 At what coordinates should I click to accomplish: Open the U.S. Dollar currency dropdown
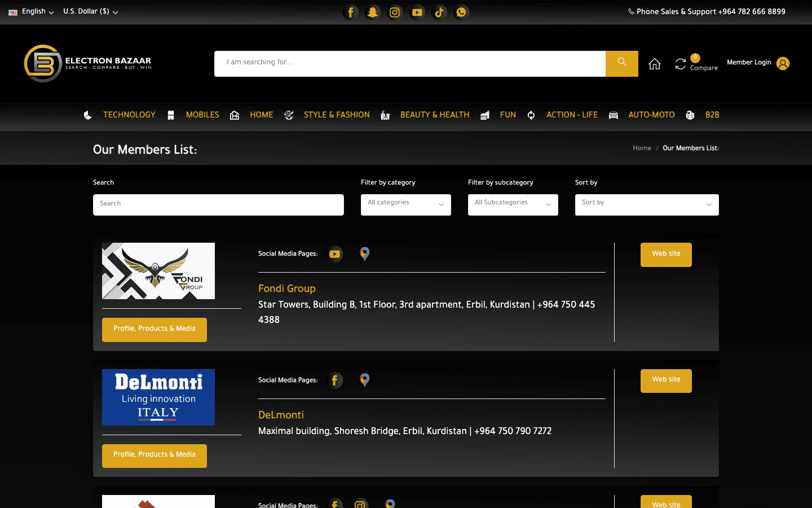point(91,11)
